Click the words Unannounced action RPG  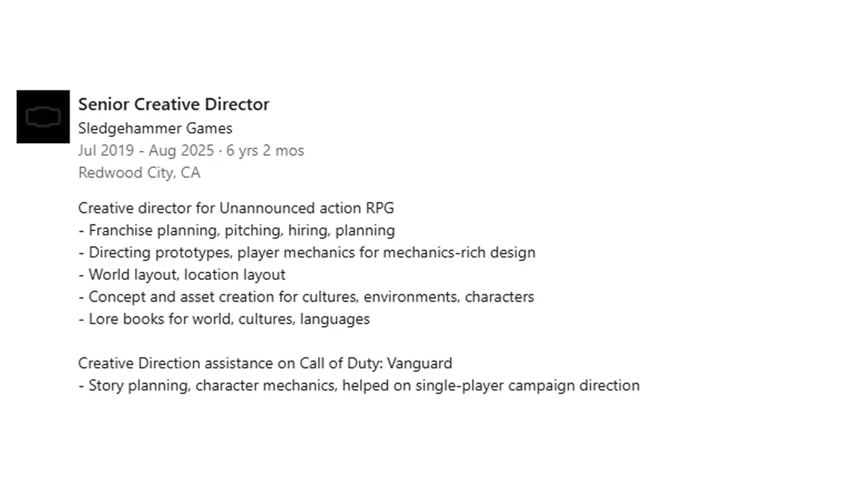click(x=307, y=208)
